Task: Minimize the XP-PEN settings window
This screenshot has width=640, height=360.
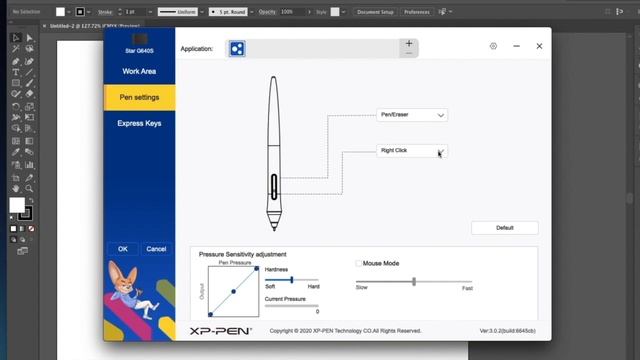Action: click(516, 46)
